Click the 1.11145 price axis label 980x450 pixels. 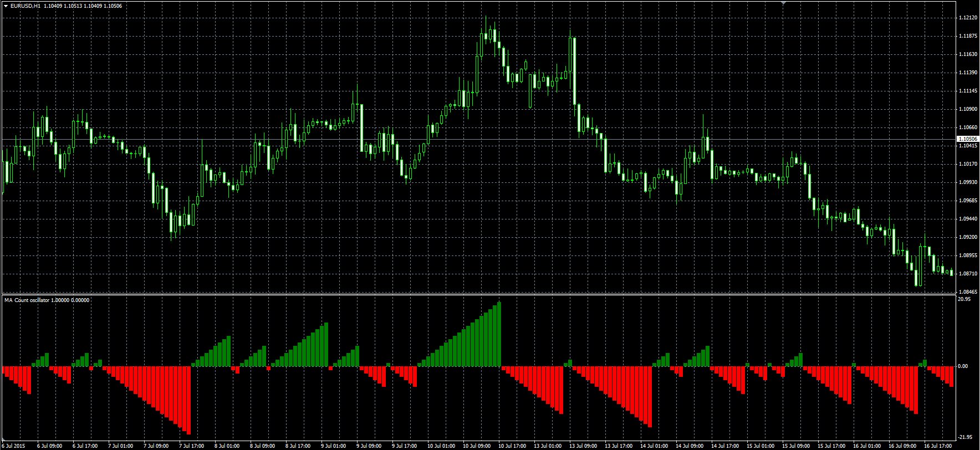(968, 91)
